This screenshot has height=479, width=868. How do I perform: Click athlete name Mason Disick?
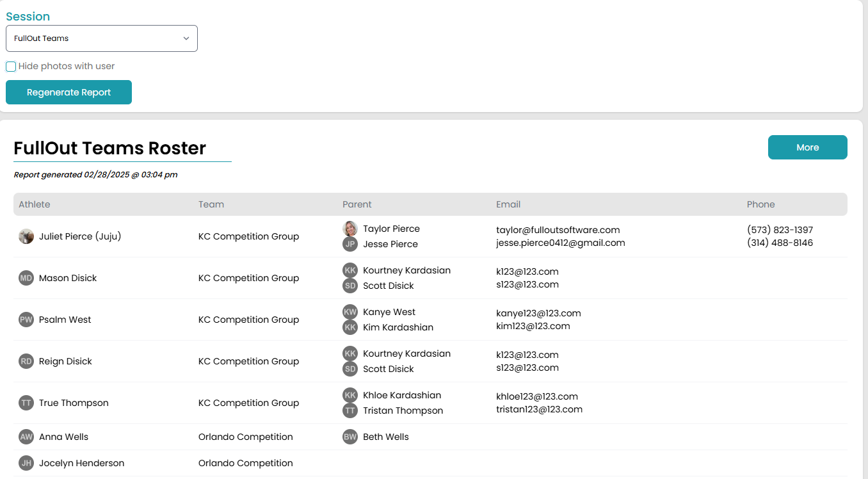pyautogui.click(x=68, y=278)
